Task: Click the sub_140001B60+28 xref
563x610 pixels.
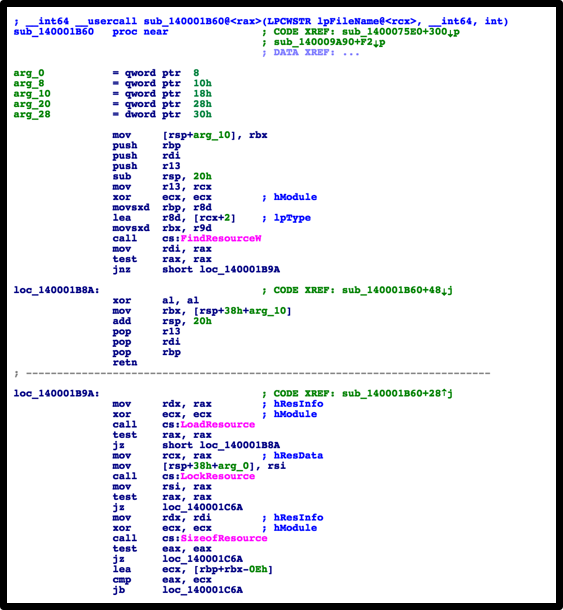Action: [397, 394]
